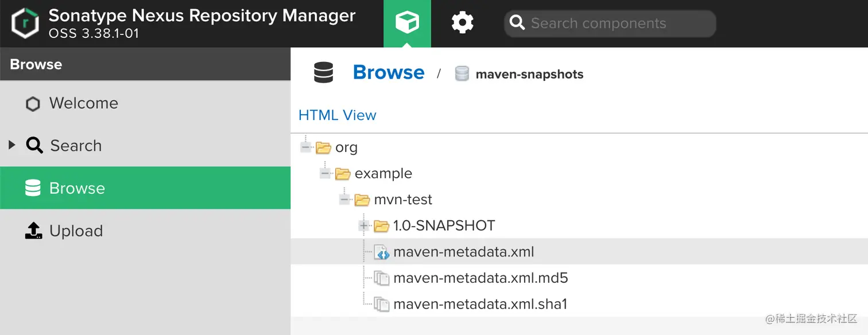Open the administration gear icon
This screenshot has height=335, width=868.
tap(462, 23)
